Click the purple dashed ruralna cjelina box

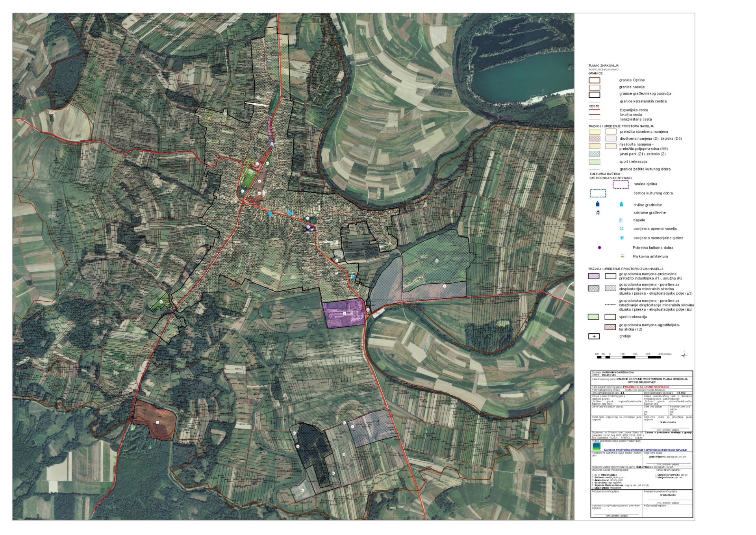[621, 184]
